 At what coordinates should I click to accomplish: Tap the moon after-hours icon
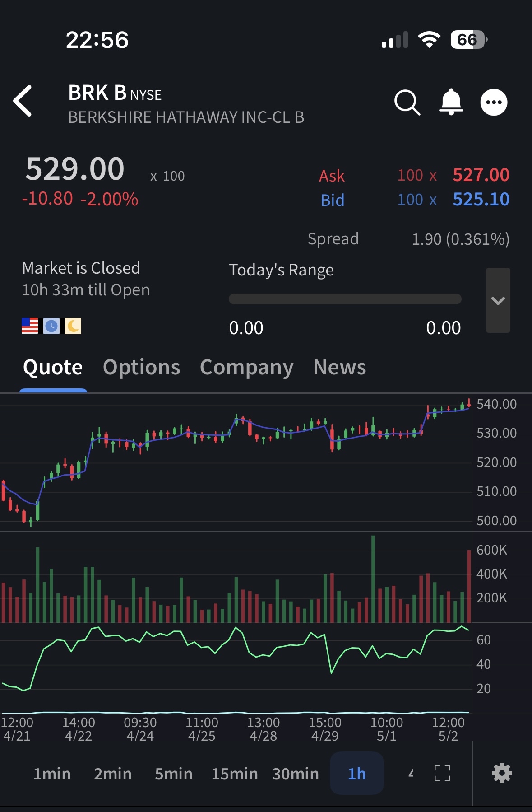[x=73, y=326]
